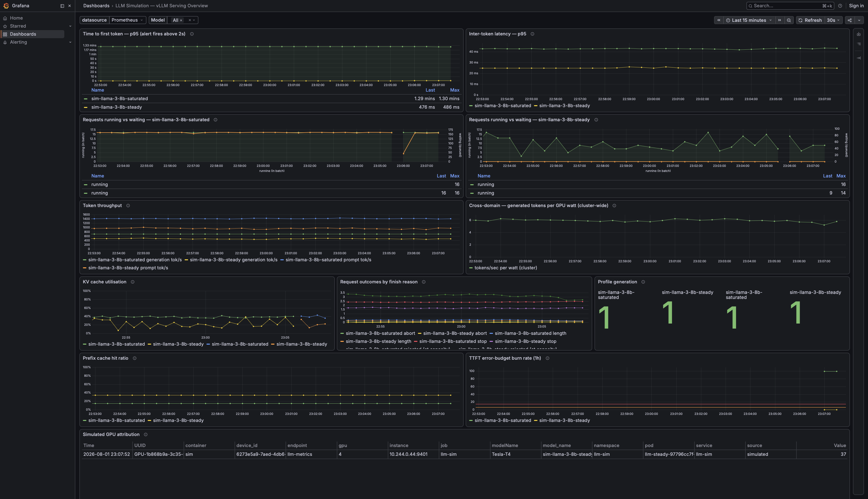Screen dimensions: 868x499
Task: Click the zoom out time range icon
Action: tap(789, 20)
